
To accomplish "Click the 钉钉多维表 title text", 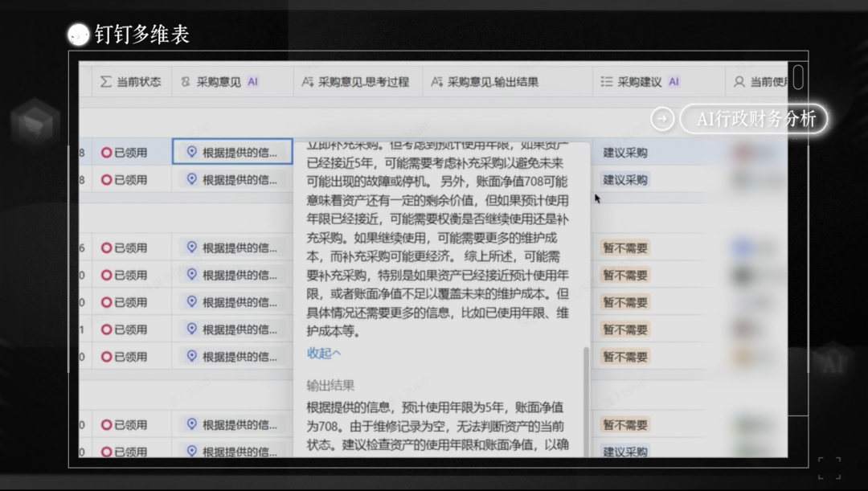I will 142,35.
